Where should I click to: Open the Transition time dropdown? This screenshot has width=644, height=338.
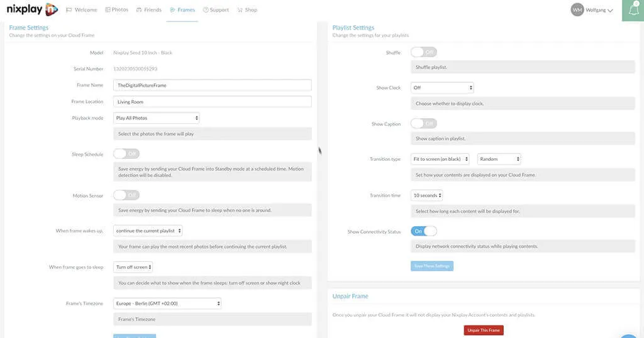pos(427,195)
